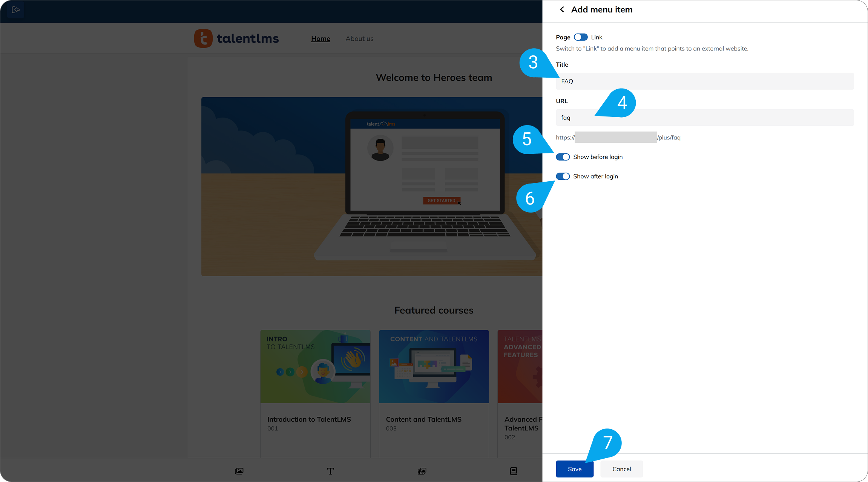The width and height of the screenshot is (868, 482).
Task: Switch the Page toggle to Link
Action: point(580,37)
